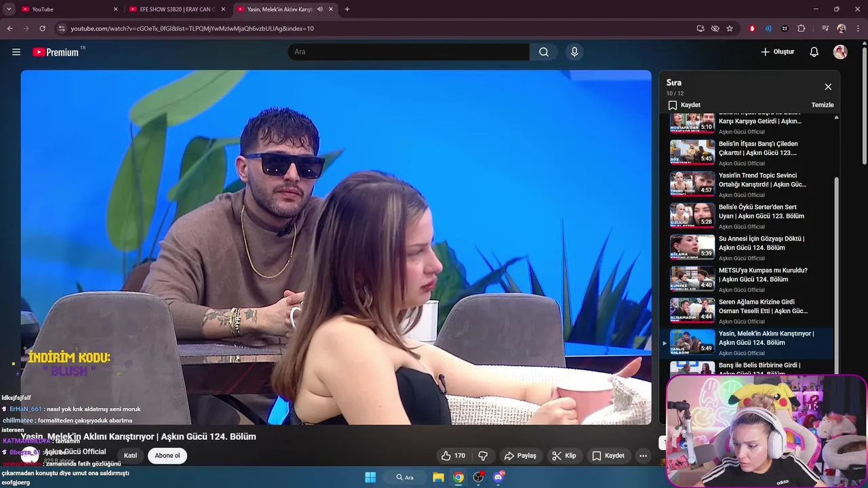Close the YouTube browser tab

115,9
